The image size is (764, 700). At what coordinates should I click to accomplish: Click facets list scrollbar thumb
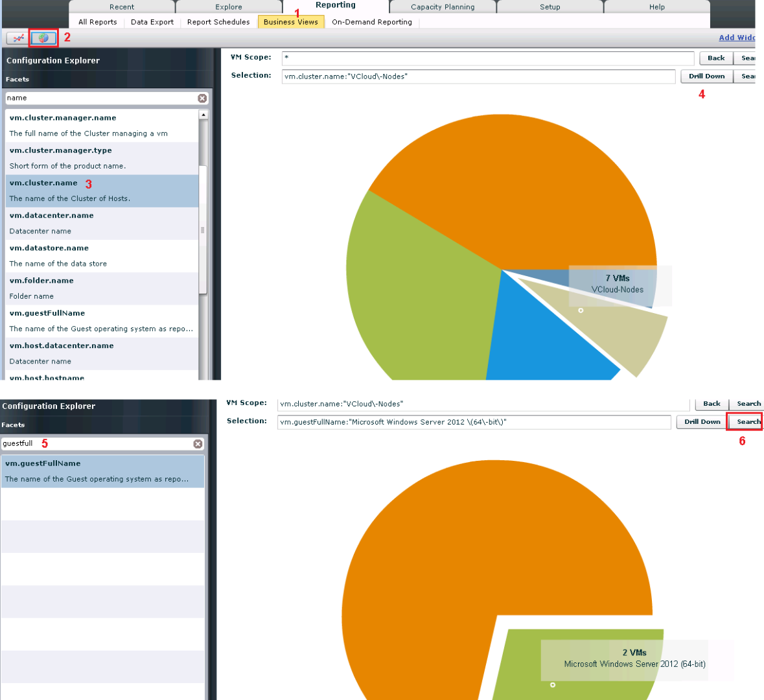tap(203, 229)
